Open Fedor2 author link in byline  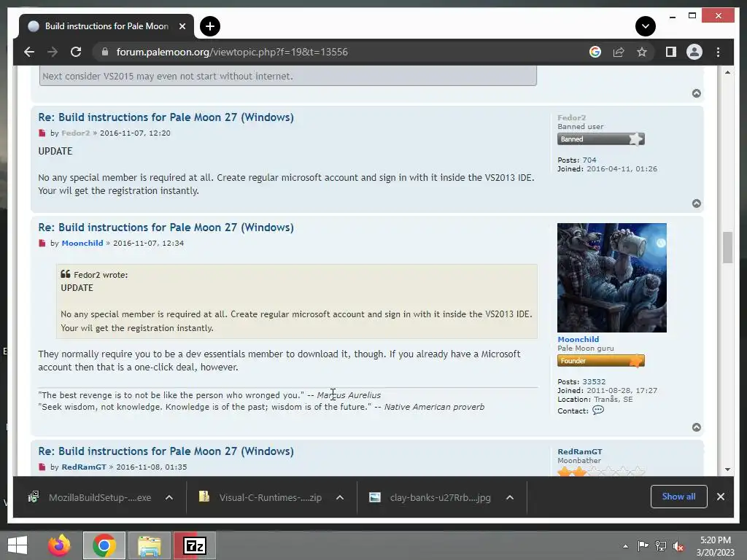point(75,133)
